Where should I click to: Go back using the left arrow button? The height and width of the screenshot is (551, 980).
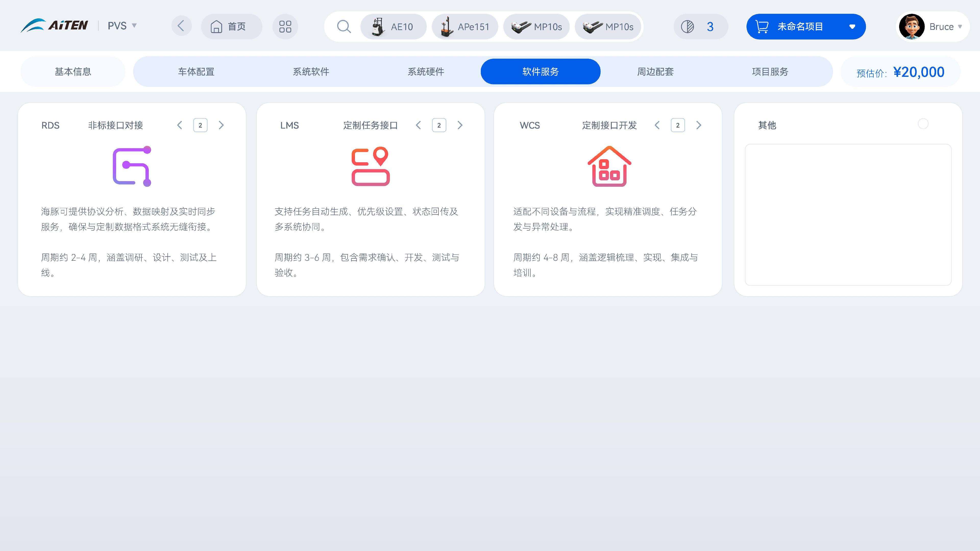181,26
